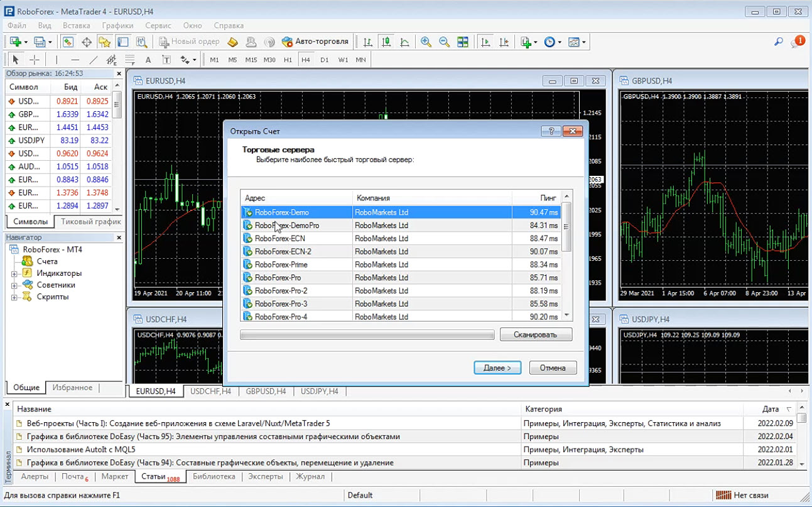Open tile windows chart layout icon
Image resolution: width=812 pixels, height=507 pixels.
(463, 42)
